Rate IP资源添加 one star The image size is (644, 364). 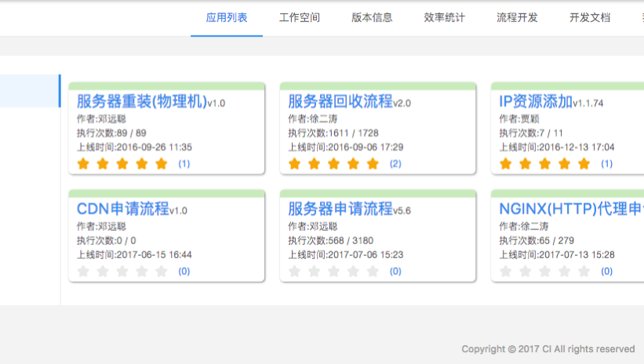(506, 163)
